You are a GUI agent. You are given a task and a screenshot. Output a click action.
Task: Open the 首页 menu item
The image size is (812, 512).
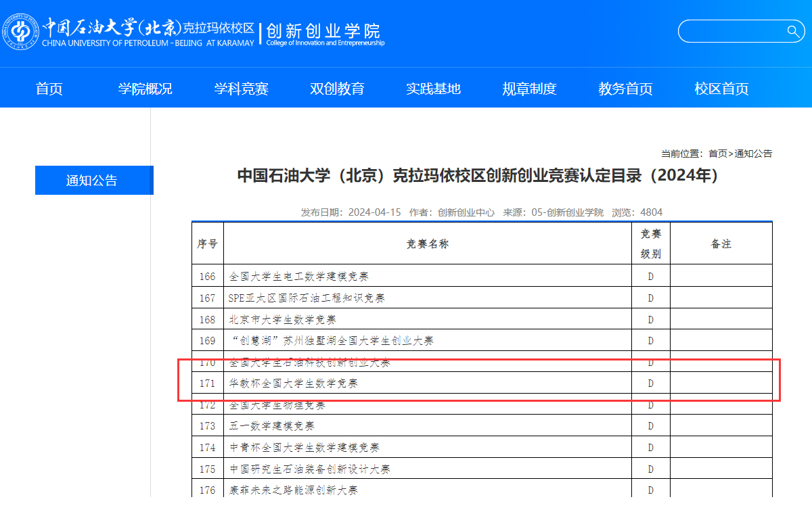tap(48, 88)
